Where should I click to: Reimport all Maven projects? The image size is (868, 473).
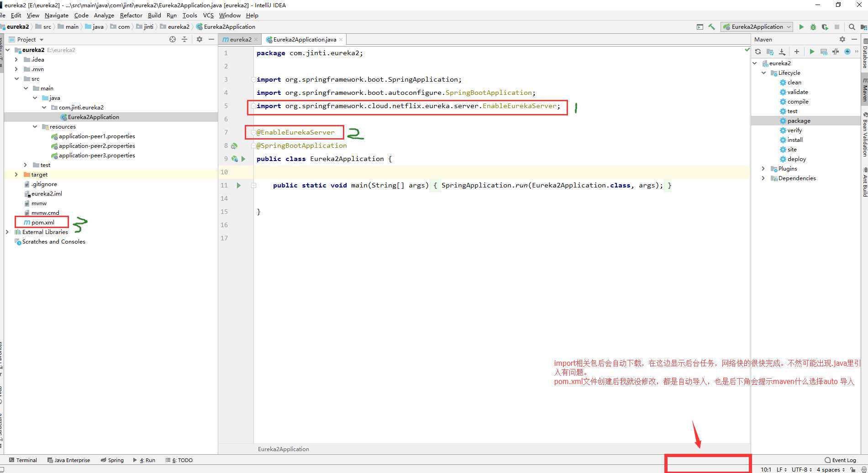point(758,52)
